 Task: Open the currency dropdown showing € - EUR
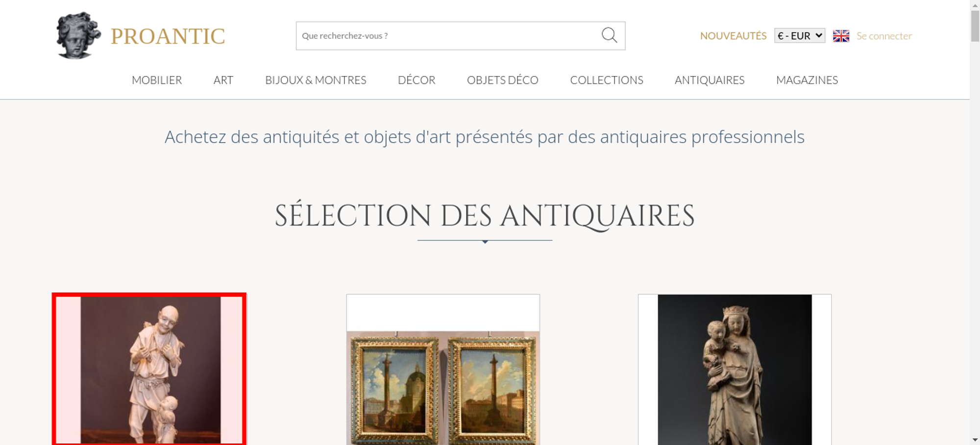pos(800,36)
